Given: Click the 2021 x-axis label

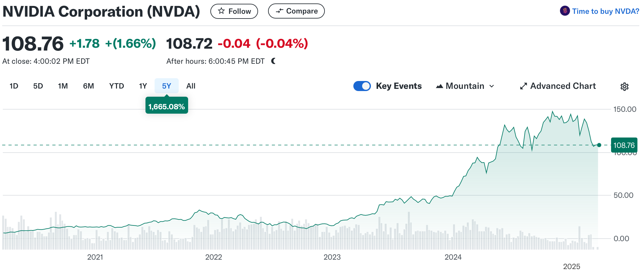Looking at the screenshot, I should pyautogui.click(x=95, y=257).
